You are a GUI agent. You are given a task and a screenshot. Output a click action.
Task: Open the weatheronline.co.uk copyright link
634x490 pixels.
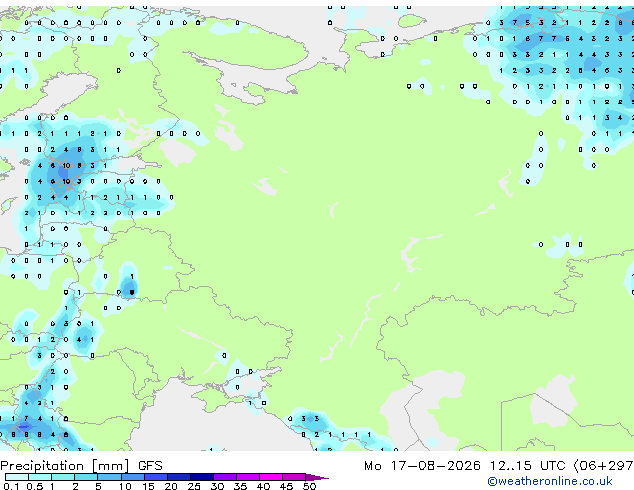pyautogui.click(x=550, y=481)
